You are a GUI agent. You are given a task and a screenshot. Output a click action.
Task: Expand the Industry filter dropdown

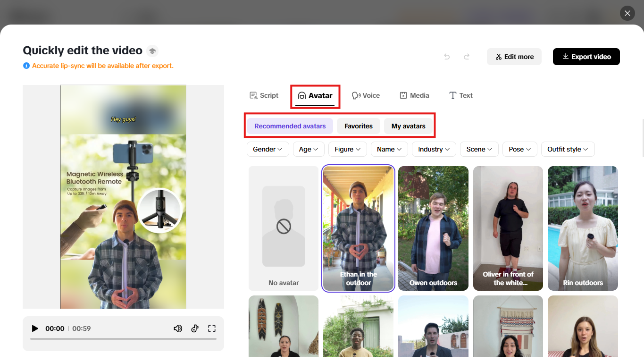coord(434,149)
